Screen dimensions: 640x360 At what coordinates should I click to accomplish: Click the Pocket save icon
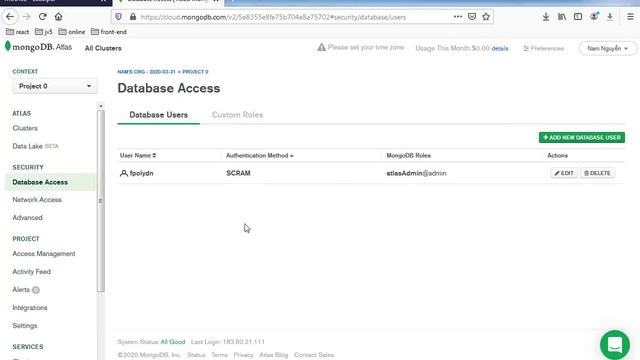472,17
